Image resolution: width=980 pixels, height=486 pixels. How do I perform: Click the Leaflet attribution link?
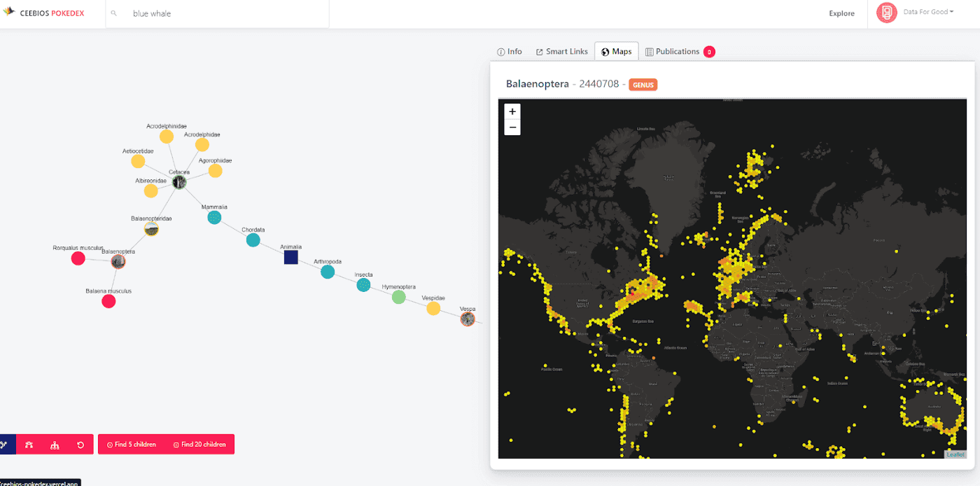click(x=955, y=454)
